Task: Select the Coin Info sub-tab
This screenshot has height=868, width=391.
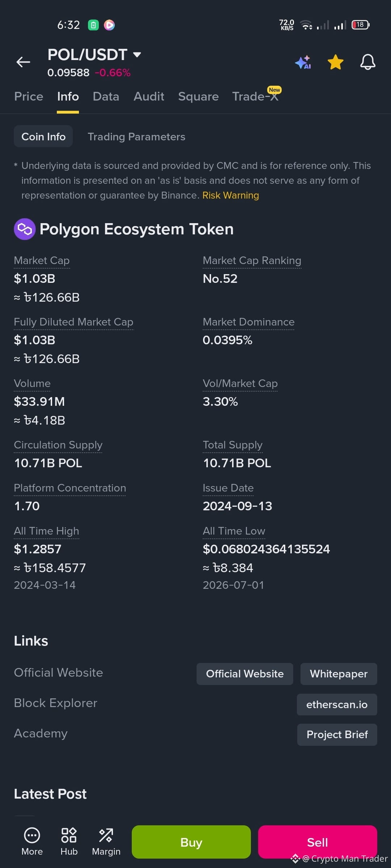Action: pyautogui.click(x=43, y=136)
